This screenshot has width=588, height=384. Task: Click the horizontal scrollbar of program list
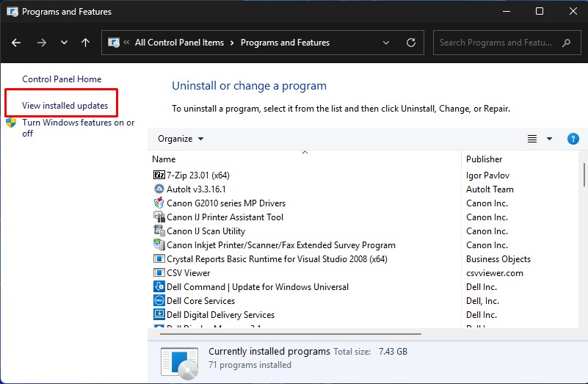291,334
